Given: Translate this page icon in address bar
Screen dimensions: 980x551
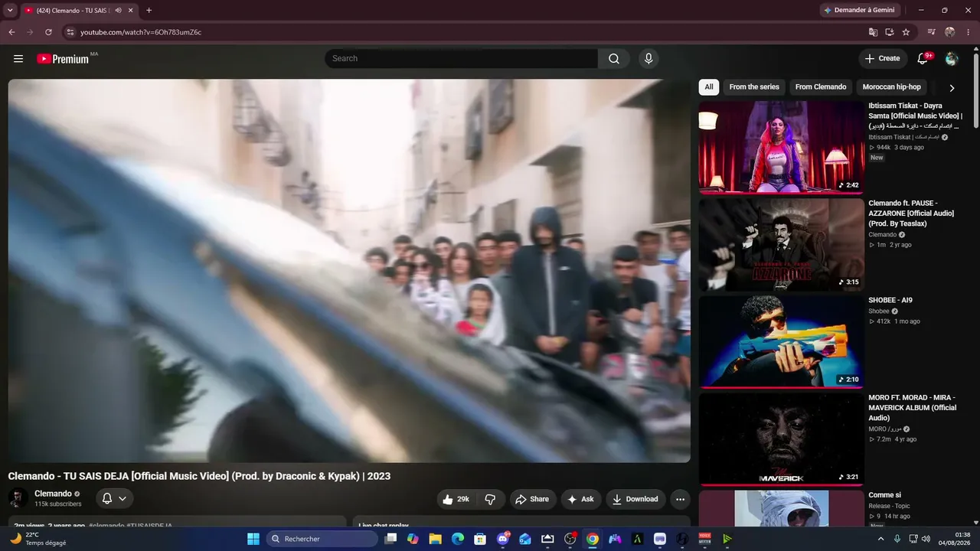Looking at the screenshot, I should coord(873,32).
